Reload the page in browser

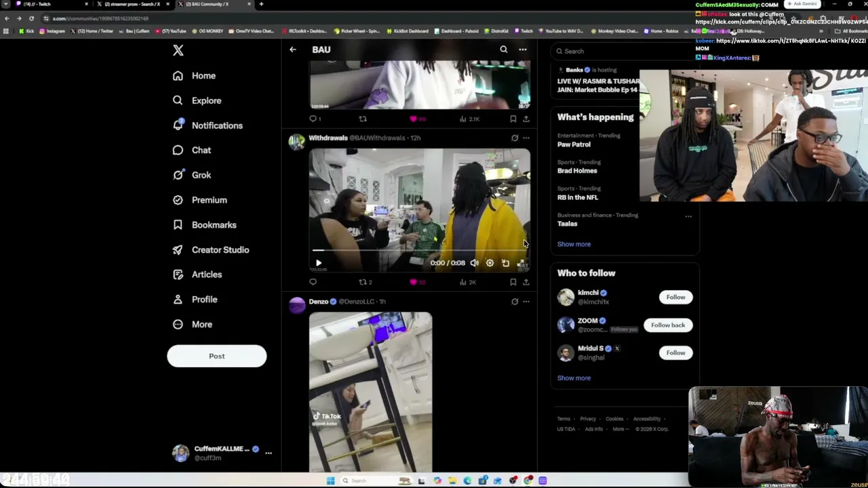point(31,18)
